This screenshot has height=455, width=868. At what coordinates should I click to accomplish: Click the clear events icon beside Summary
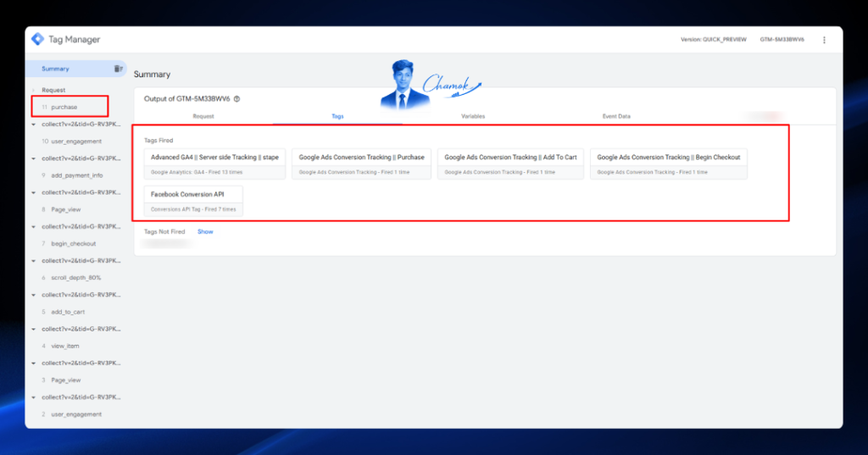[118, 69]
